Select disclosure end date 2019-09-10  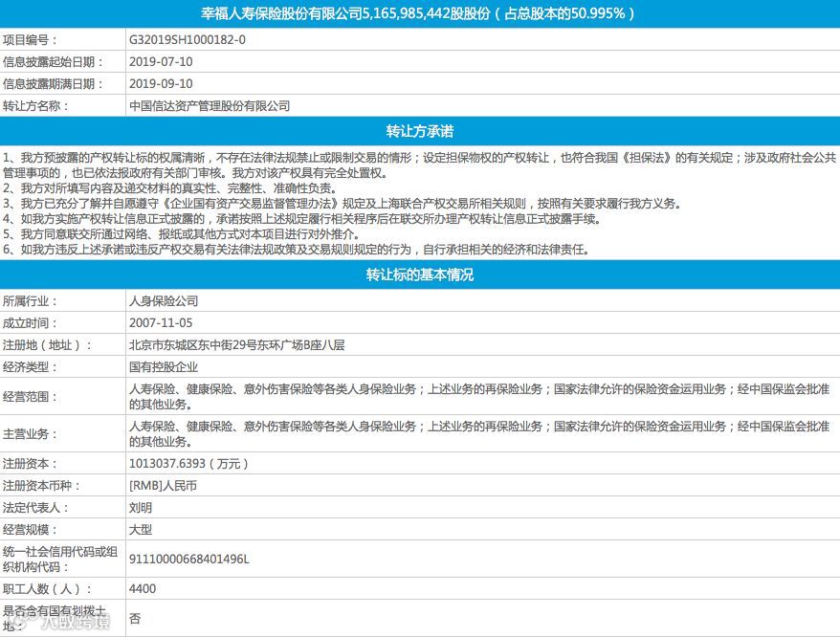(161, 83)
